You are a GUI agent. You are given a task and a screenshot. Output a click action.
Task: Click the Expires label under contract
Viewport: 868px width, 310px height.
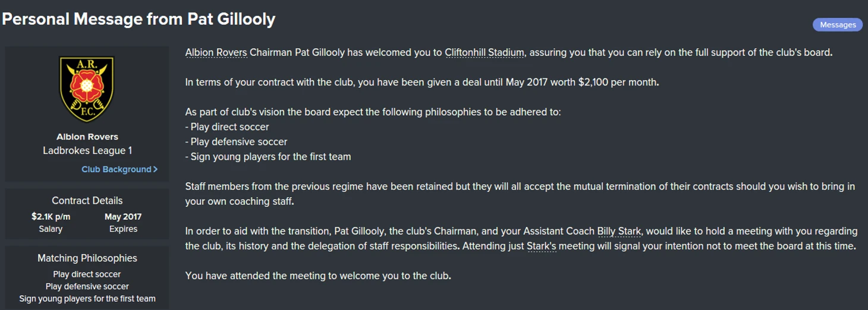123,229
